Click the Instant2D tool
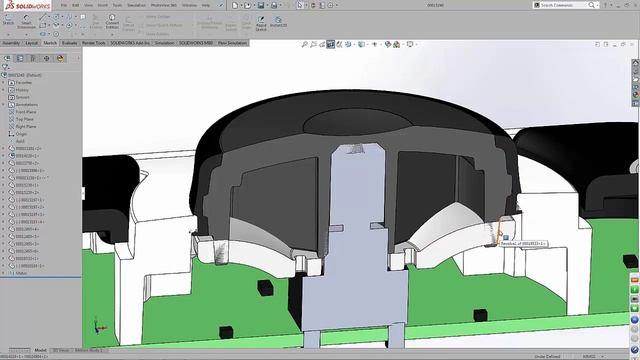The image size is (640, 360). (278, 22)
